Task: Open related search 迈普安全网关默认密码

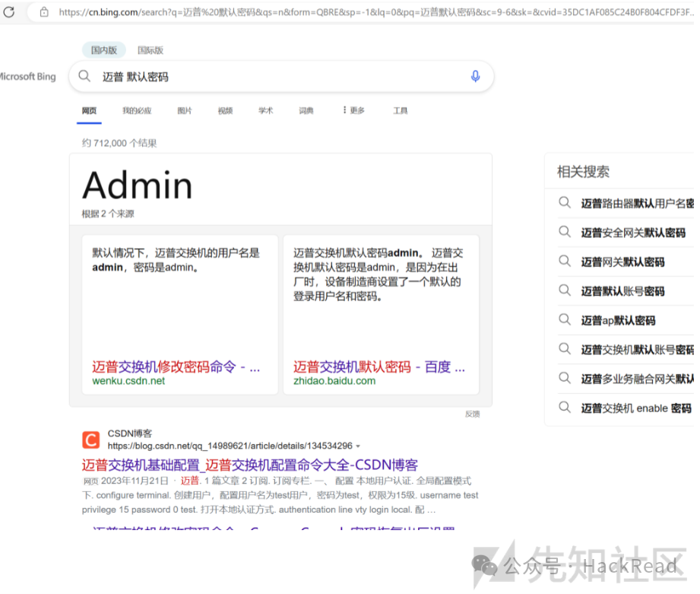Action: tap(633, 233)
